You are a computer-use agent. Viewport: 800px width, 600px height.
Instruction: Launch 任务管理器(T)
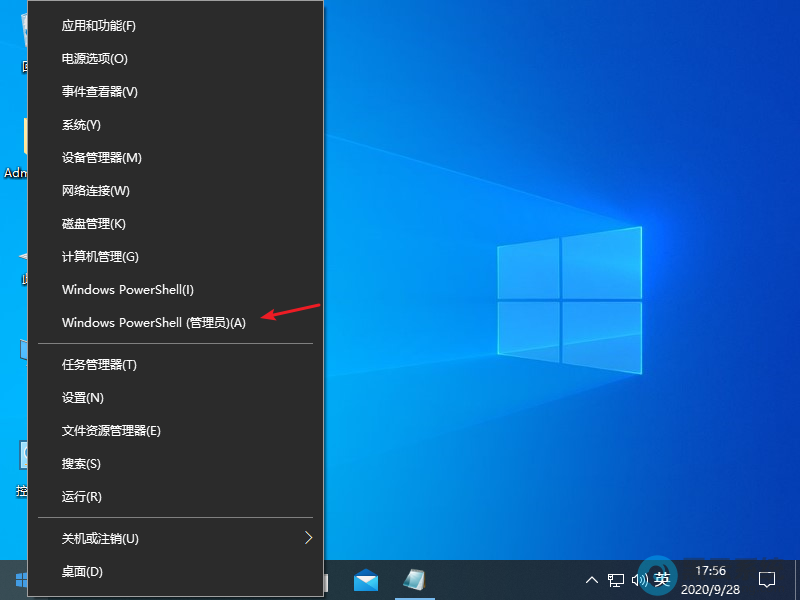coord(99,365)
